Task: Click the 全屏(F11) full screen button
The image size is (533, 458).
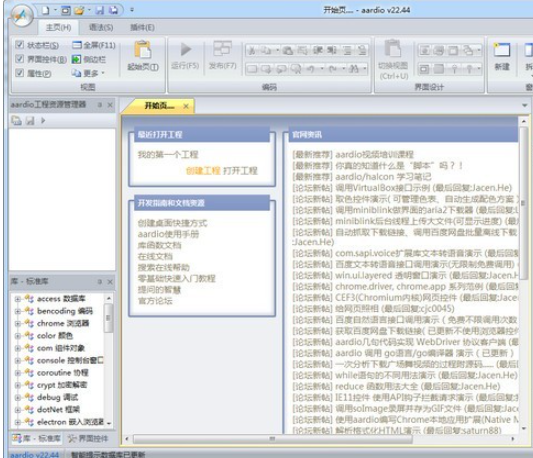Action: coord(94,45)
